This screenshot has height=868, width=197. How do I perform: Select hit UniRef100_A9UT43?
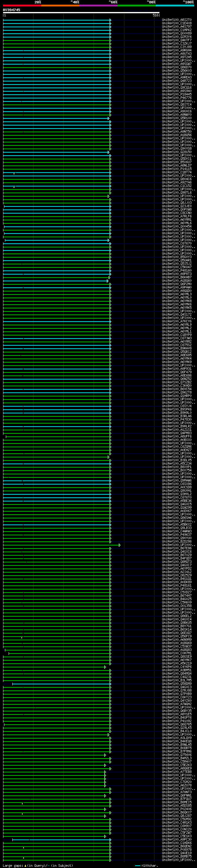(x=177, y=54)
